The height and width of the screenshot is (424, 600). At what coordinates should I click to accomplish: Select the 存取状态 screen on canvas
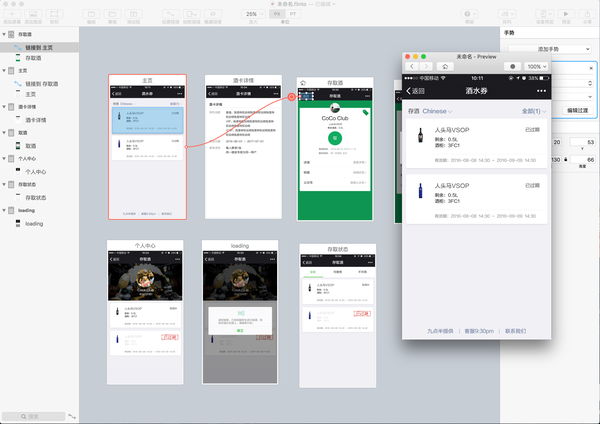coord(338,316)
